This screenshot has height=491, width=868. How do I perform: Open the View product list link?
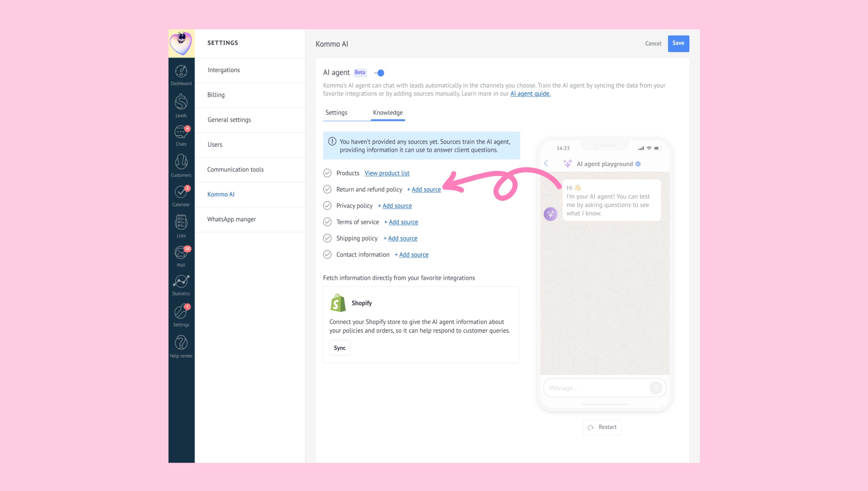click(387, 173)
